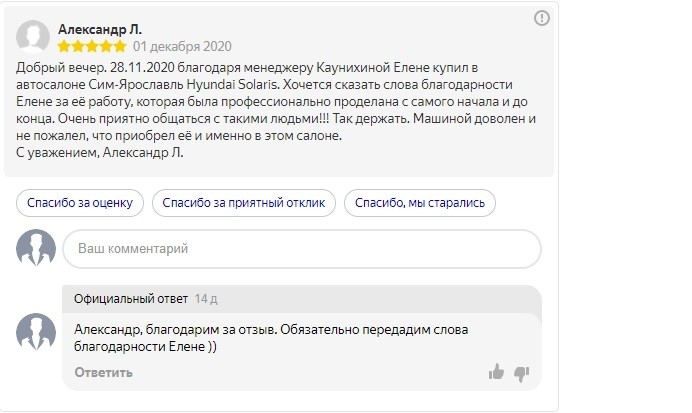The width and height of the screenshot is (692, 413).
Task: Click the thumbs up icon on official reply
Action: 496,372
